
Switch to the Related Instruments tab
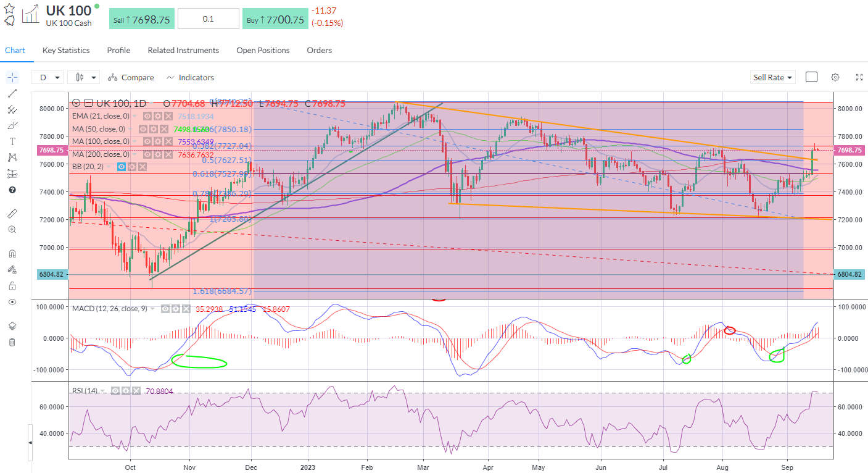coord(183,50)
